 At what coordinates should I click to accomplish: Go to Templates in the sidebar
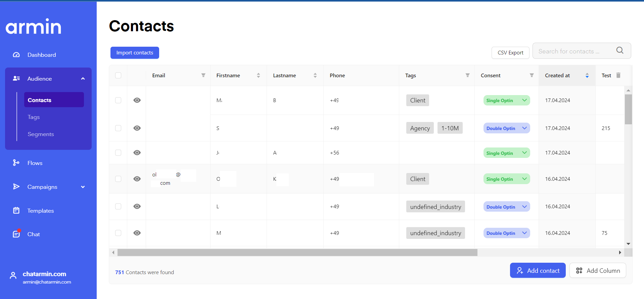tap(40, 211)
